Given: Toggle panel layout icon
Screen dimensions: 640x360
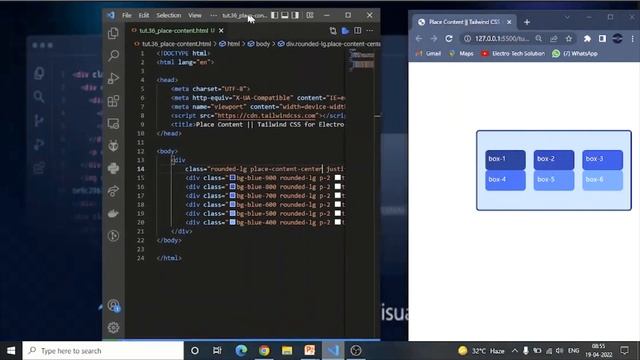Looking at the screenshot, I should (x=285, y=15).
